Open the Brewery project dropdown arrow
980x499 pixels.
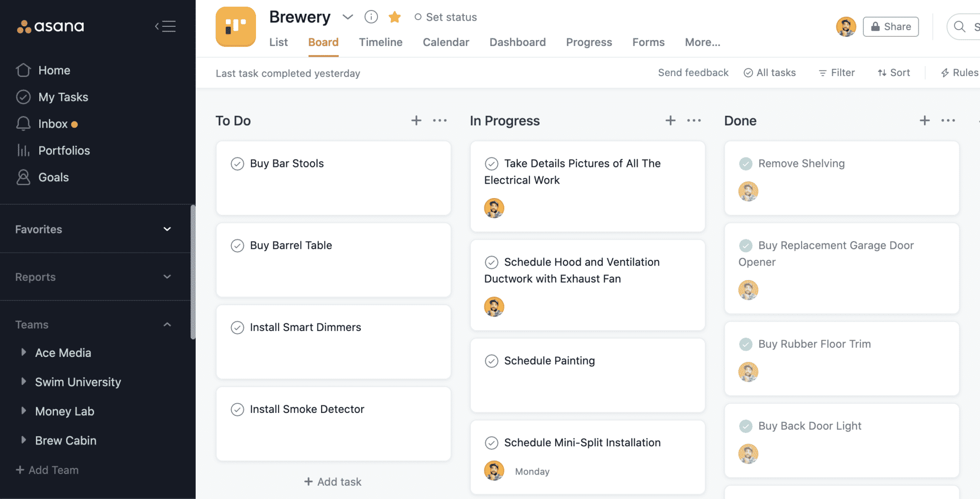pos(348,17)
